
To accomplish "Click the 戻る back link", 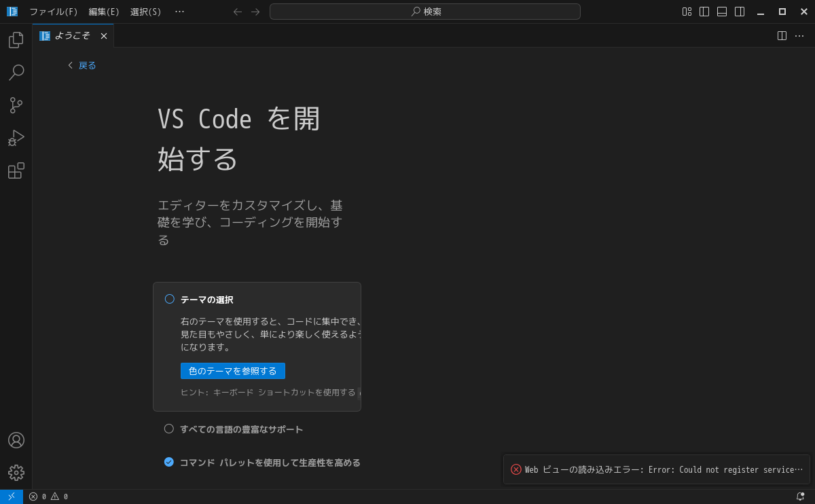I will pyautogui.click(x=81, y=65).
